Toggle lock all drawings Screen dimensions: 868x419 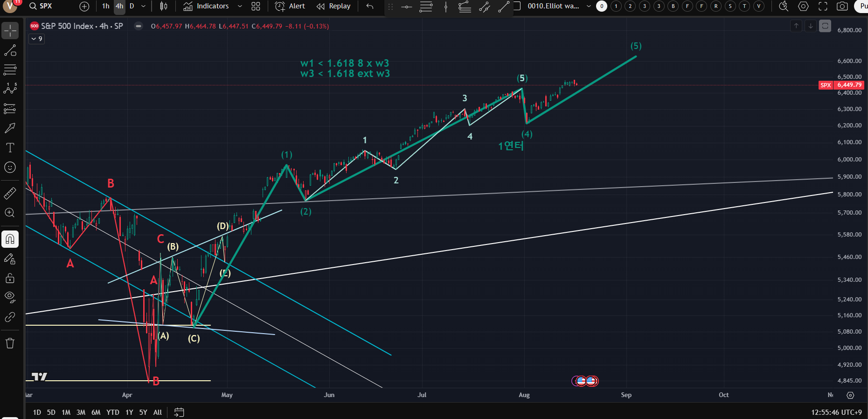(10, 279)
